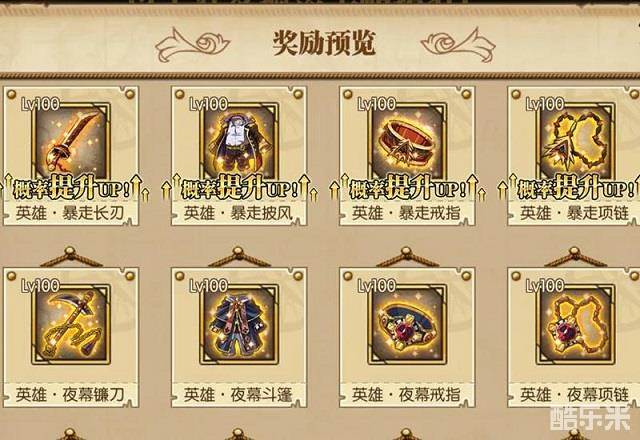
Task: Choose the 英雄·暴走戒指 ring icon
Action: (x=408, y=141)
